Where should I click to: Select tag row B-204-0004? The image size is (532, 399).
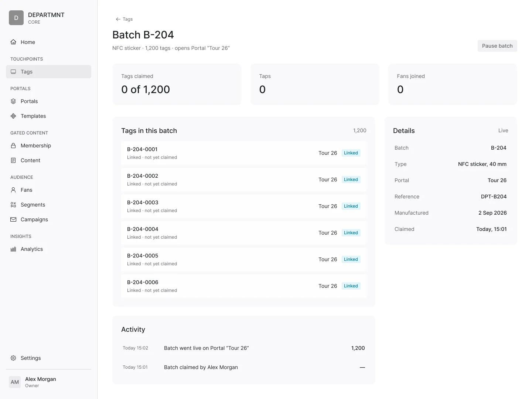click(244, 233)
